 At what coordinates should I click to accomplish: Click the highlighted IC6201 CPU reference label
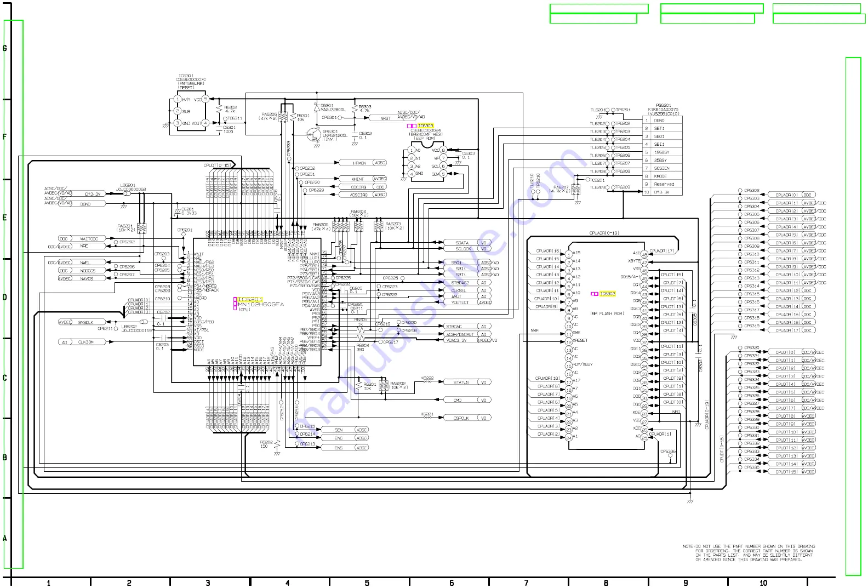tap(250, 299)
